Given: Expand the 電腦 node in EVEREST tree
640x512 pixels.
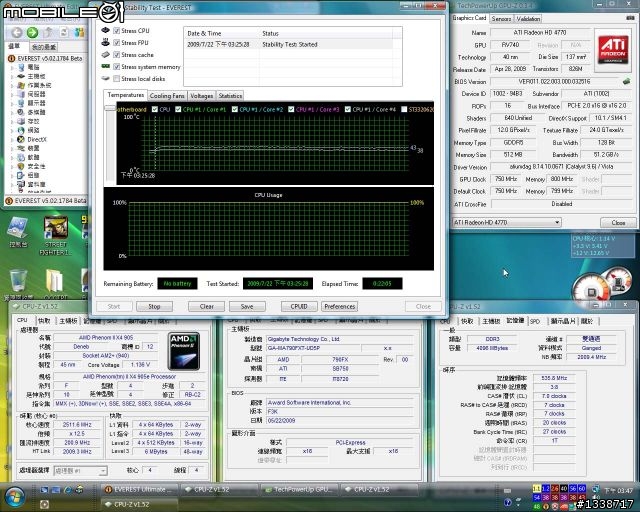Looking at the screenshot, I should coord(12,67).
